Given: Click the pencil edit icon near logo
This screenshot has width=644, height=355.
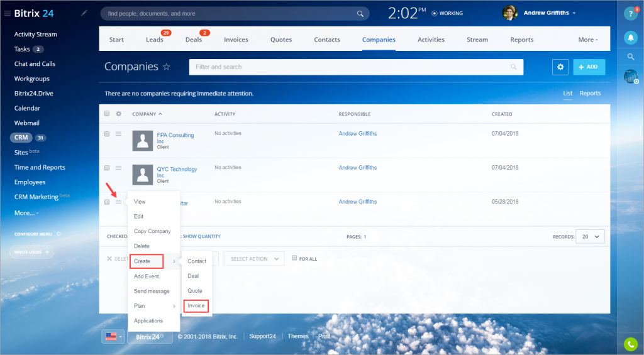Looking at the screenshot, I should pyautogui.click(x=84, y=13).
